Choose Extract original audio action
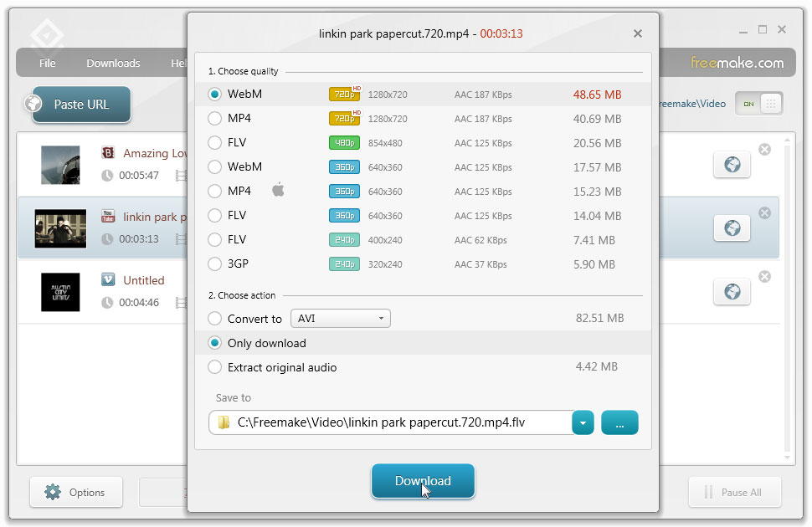Image resolution: width=812 pixels, height=527 pixels. pyautogui.click(x=214, y=367)
